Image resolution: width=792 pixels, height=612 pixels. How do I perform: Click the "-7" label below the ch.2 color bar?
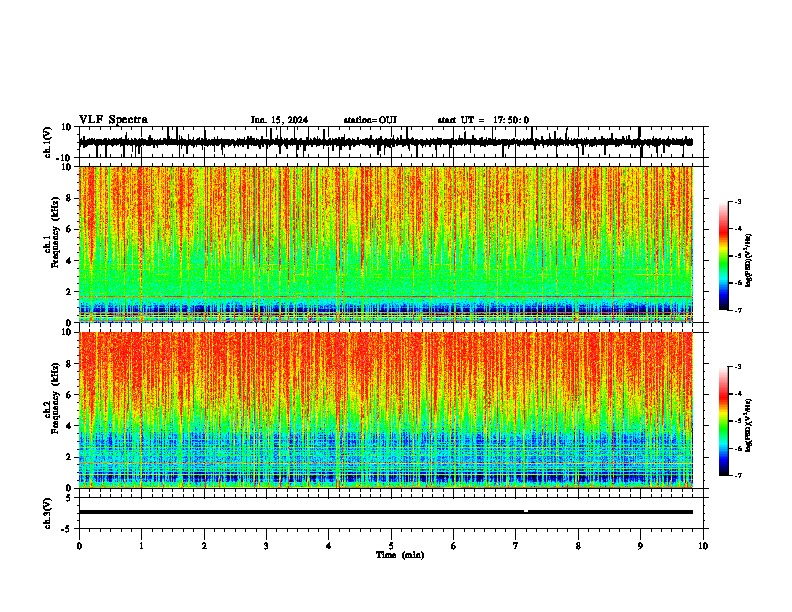pyautogui.click(x=737, y=475)
